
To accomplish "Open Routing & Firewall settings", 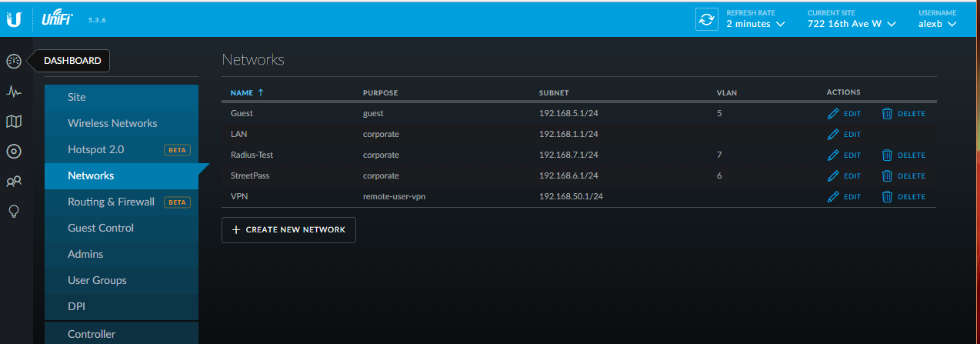I will [x=111, y=202].
